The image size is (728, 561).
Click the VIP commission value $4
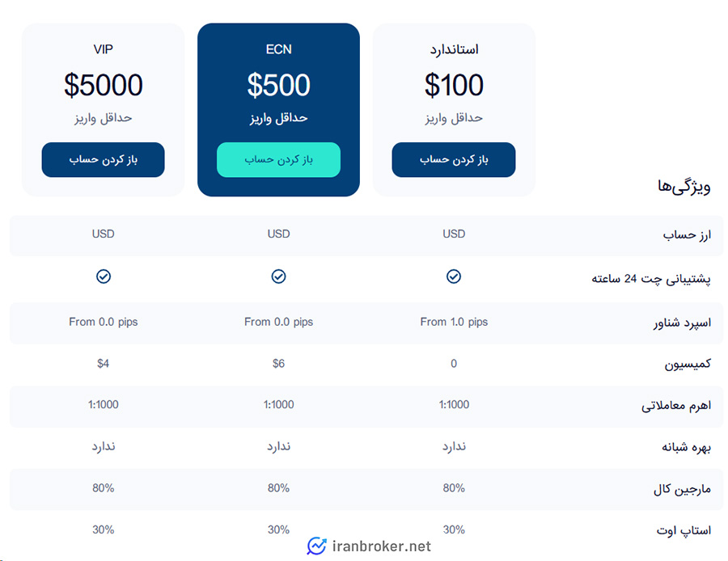(103, 364)
